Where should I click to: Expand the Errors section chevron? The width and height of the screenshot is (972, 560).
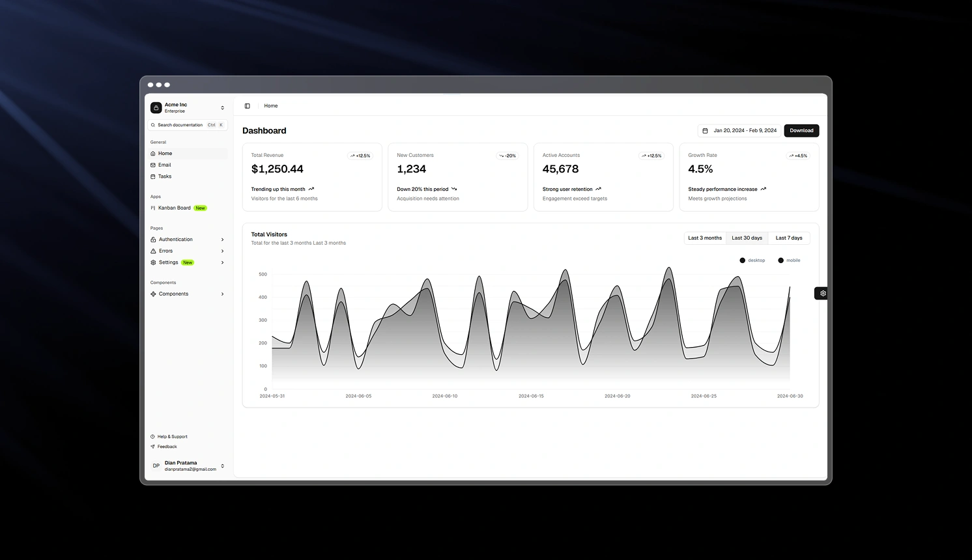(x=222, y=251)
